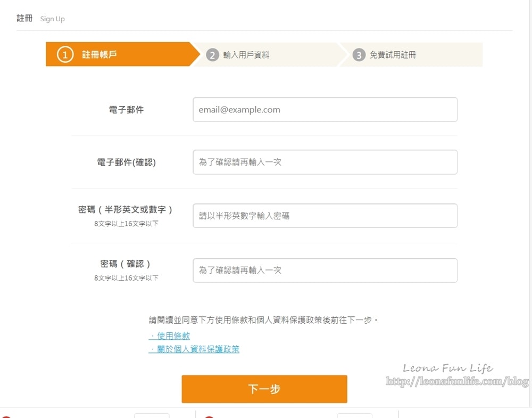Click the step 1 number circle icon
This screenshot has width=532, height=418.
[65, 54]
